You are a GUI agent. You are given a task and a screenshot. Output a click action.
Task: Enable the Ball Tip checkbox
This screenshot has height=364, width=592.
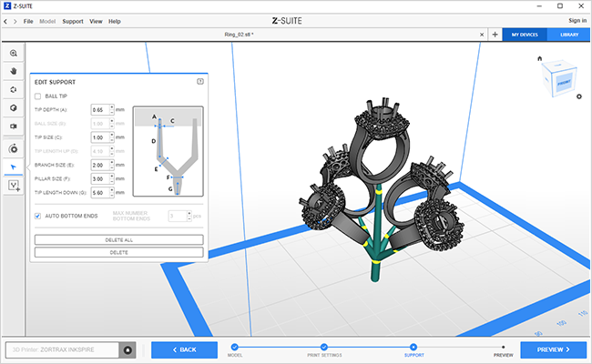[37, 96]
